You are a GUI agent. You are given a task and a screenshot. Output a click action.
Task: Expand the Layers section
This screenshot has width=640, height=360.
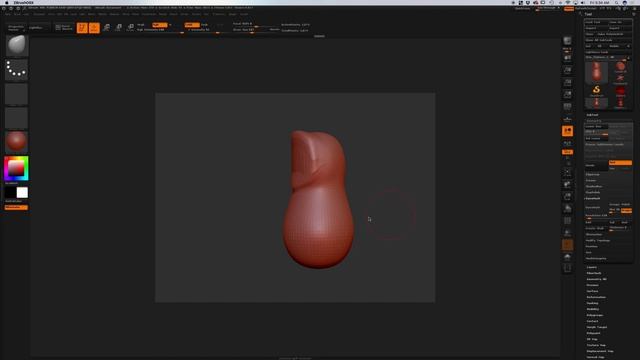[591, 267]
